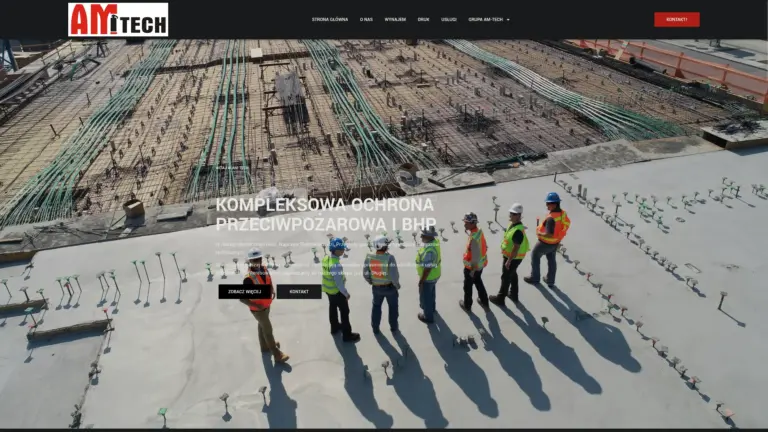This screenshot has width=768, height=432.
Task: Click the worker wearing the blue hard hat on the right
Action: click(x=549, y=240)
